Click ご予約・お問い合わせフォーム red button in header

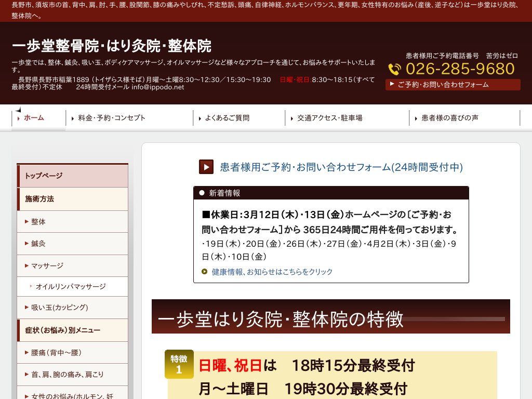tap(453, 85)
